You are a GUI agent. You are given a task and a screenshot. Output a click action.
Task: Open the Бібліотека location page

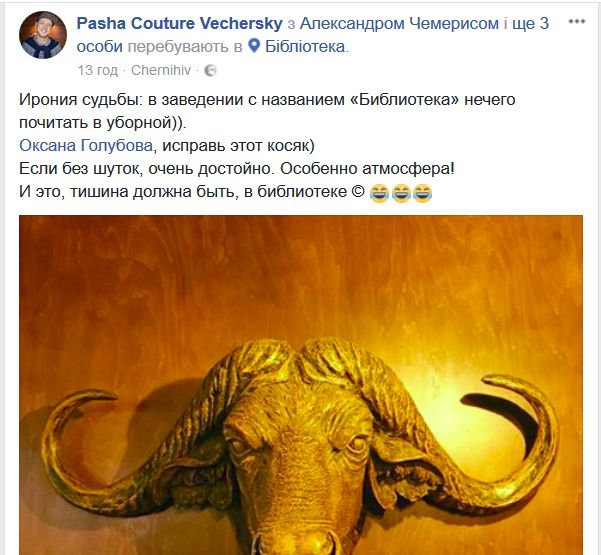pos(305,46)
